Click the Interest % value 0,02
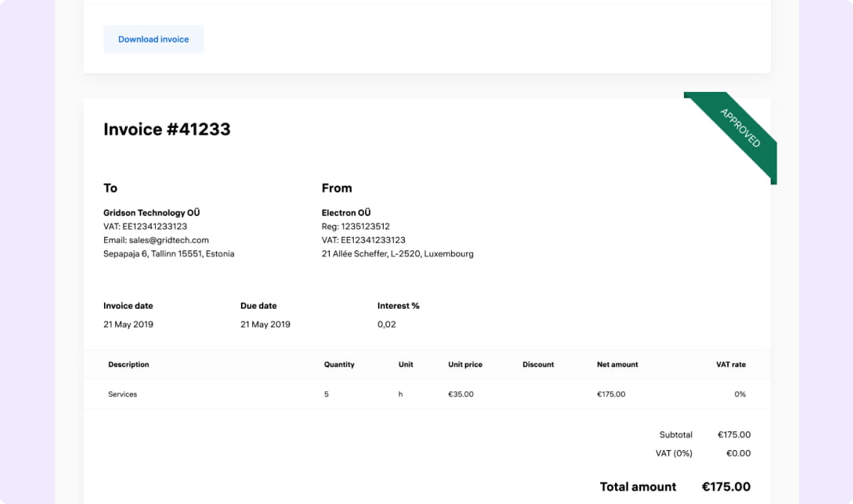 pyautogui.click(x=387, y=325)
